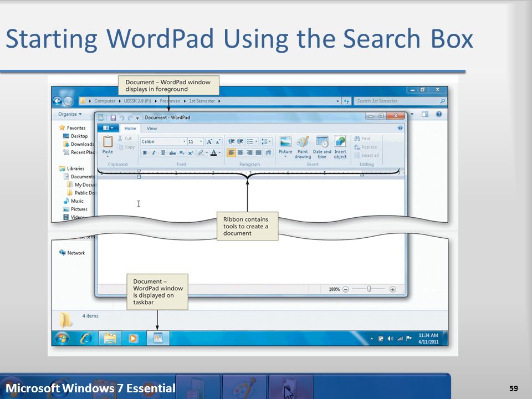The image size is (532, 399).
Task: Select Justify alignment
Action: click(x=259, y=153)
